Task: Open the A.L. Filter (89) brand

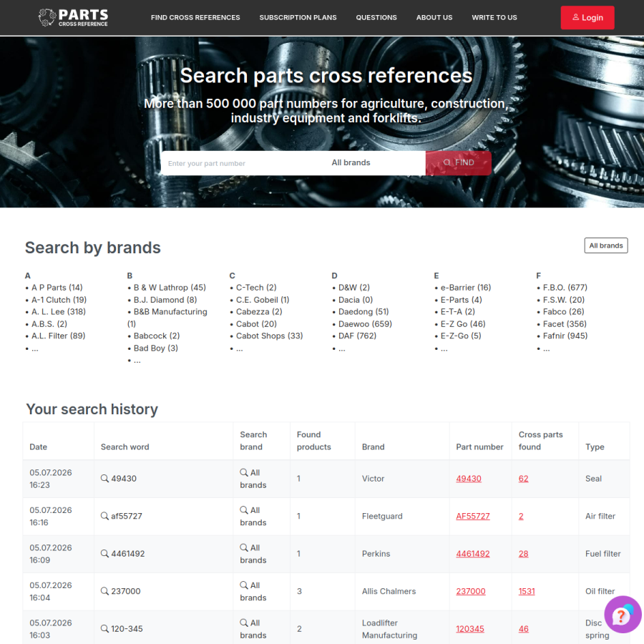Action: pyautogui.click(x=59, y=336)
